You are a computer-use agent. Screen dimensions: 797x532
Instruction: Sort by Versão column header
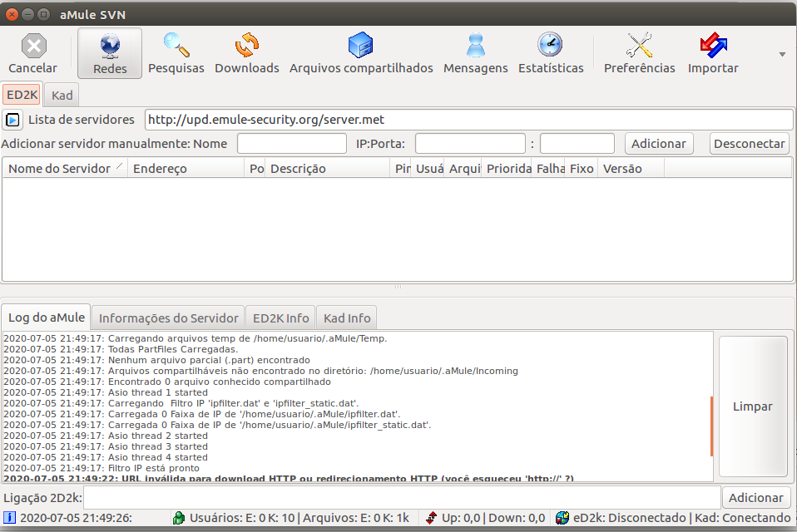click(x=631, y=168)
